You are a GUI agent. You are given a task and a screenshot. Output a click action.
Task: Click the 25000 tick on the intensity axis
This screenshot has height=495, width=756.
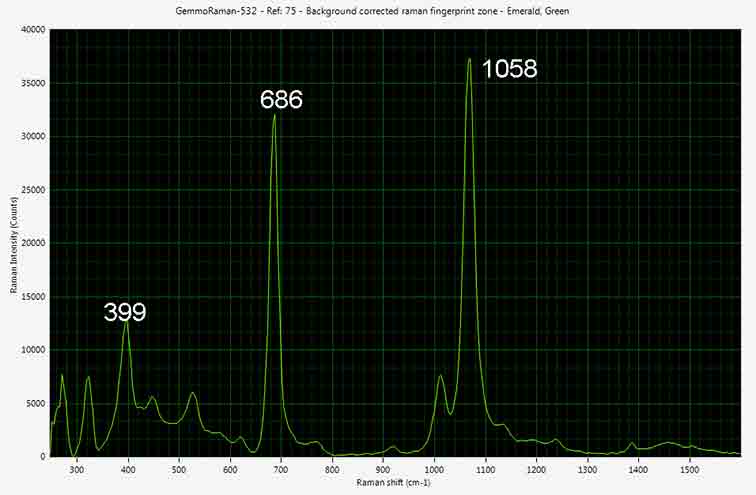pos(31,190)
